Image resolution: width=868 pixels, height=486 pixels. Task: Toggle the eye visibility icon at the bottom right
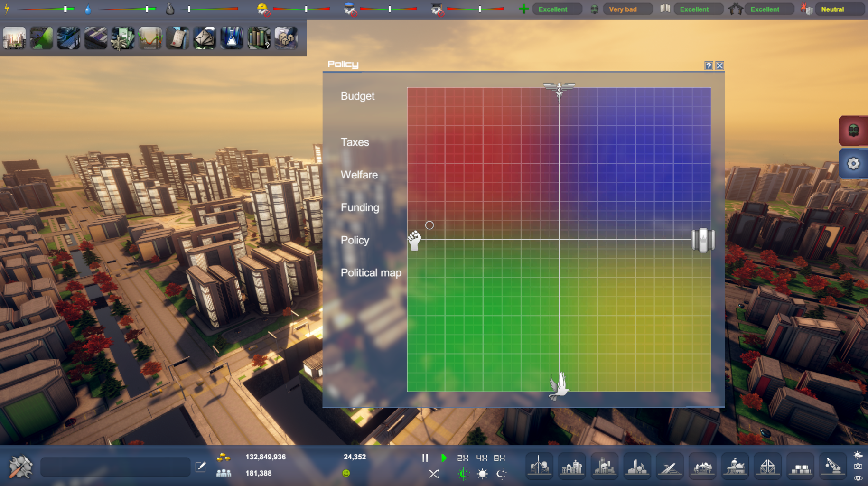(x=858, y=478)
